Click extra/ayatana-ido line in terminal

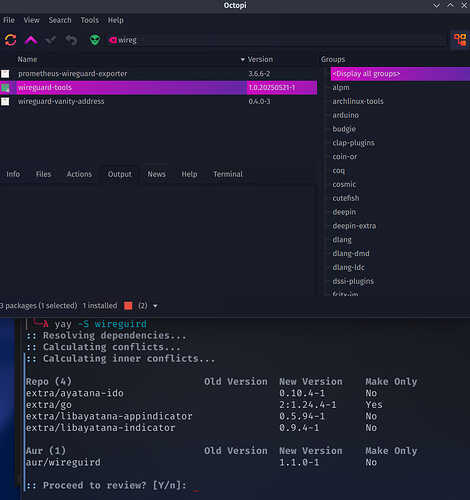point(75,393)
